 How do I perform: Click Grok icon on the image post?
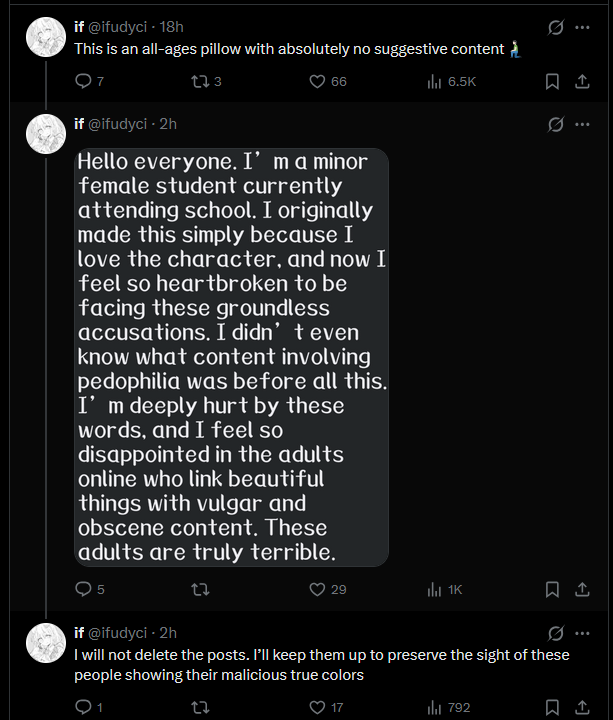tap(556, 124)
